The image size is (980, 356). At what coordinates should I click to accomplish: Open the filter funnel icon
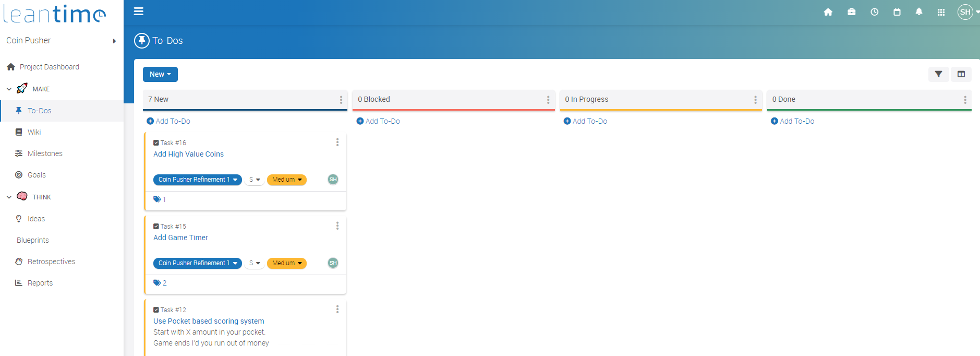938,74
